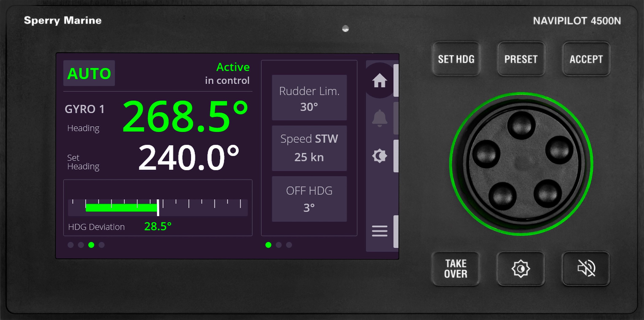Click the Sperry Marine logo text
Image resolution: width=644 pixels, height=320 pixels.
coord(63,20)
